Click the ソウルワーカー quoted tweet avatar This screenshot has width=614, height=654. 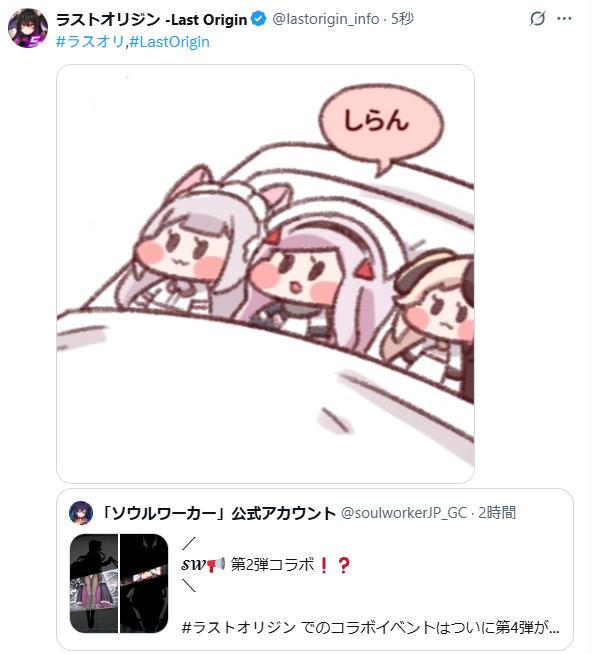coord(81,513)
